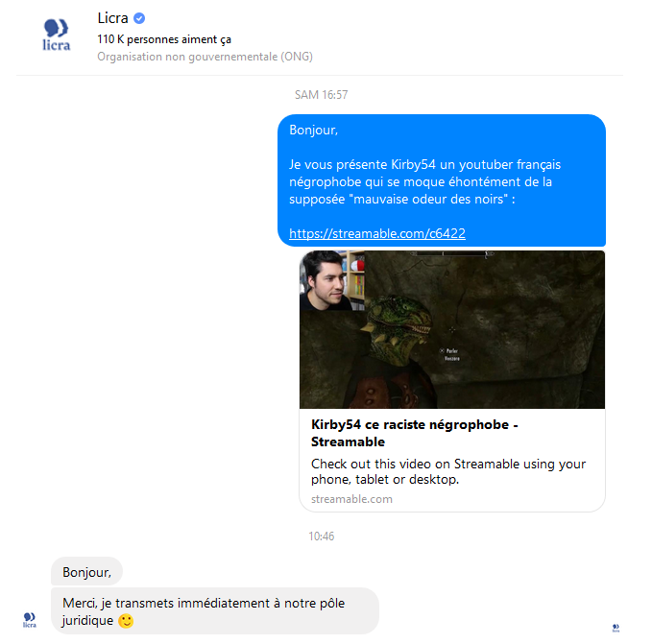This screenshot has width=652, height=644.
Task: Click the small Licra sender avatar beside reply
Action: click(29, 619)
